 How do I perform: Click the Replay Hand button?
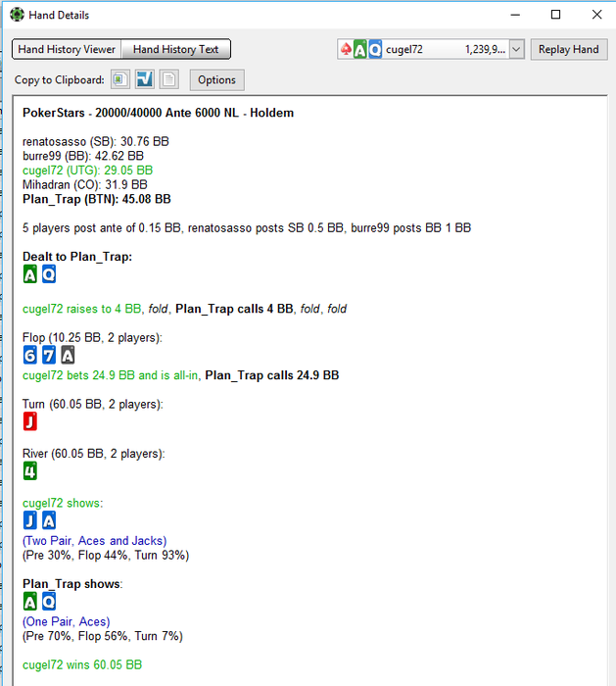569,49
